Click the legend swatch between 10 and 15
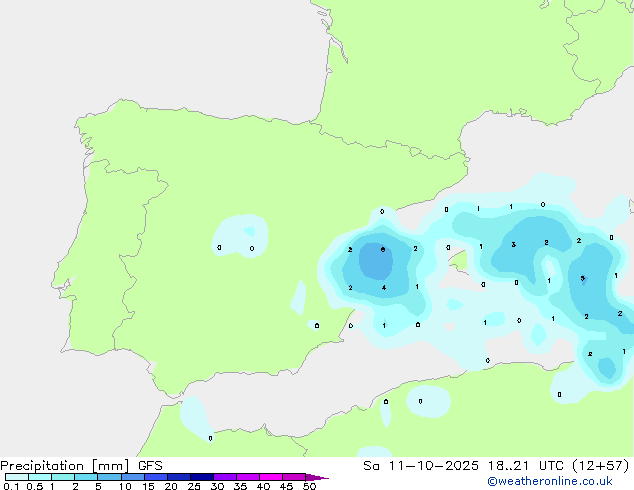Image resolution: width=634 pixels, height=490 pixels. point(133,477)
